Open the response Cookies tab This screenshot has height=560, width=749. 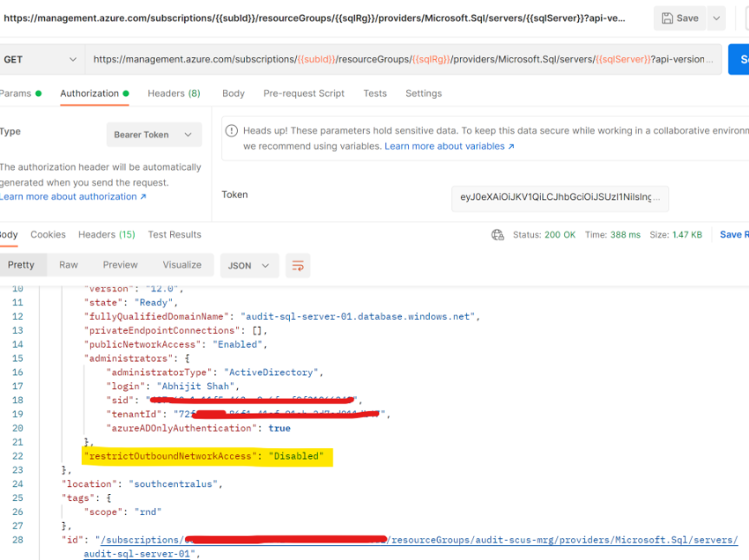[x=48, y=234]
